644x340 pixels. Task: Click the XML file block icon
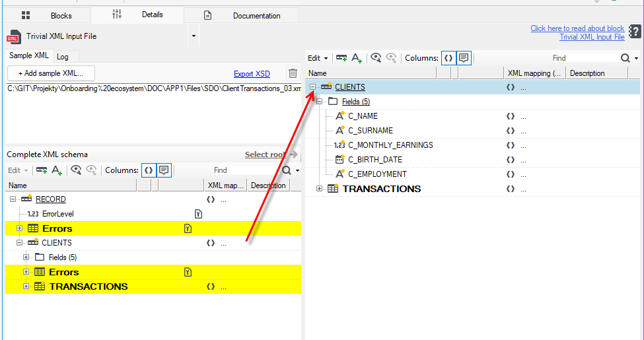(x=14, y=36)
